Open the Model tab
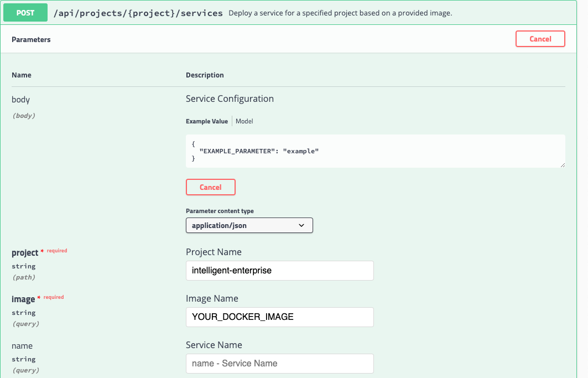 (244, 121)
